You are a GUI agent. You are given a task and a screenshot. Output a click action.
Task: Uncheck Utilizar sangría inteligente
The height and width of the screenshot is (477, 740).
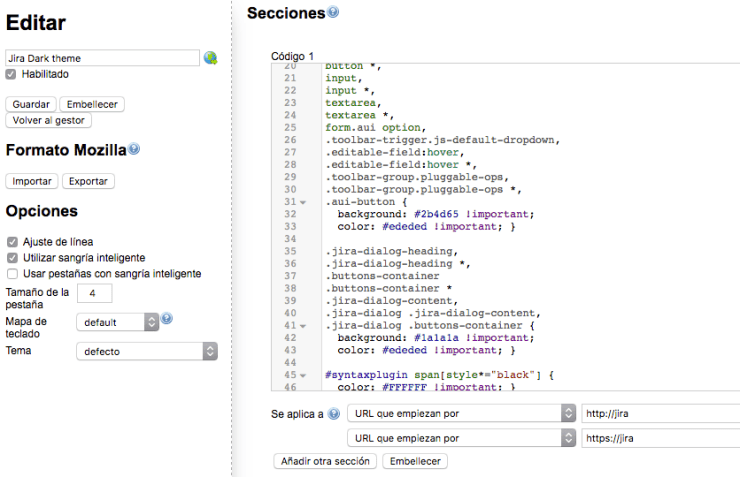click(x=12, y=258)
